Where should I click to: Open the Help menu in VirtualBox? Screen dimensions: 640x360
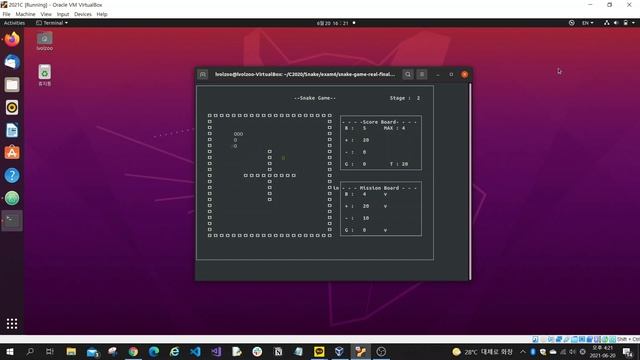pos(102,14)
